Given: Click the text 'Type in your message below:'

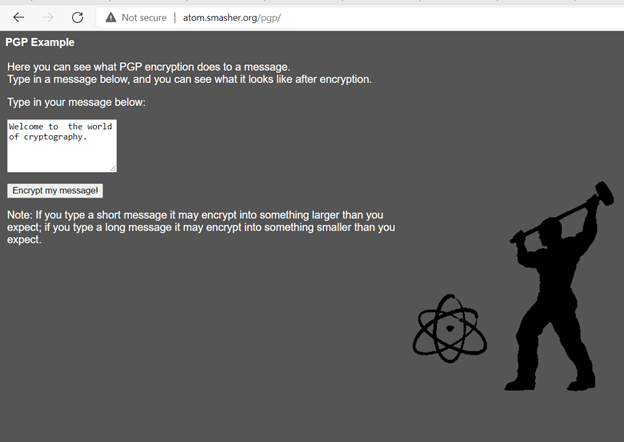Looking at the screenshot, I should [x=76, y=102].
